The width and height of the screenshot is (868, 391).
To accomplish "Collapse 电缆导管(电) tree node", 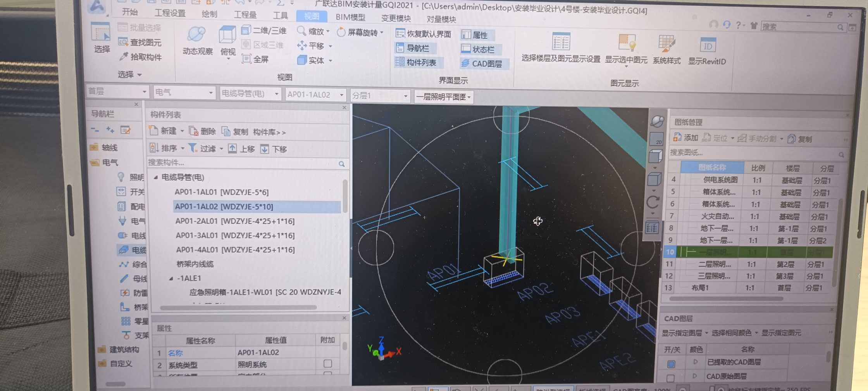I will pos(156,177).
